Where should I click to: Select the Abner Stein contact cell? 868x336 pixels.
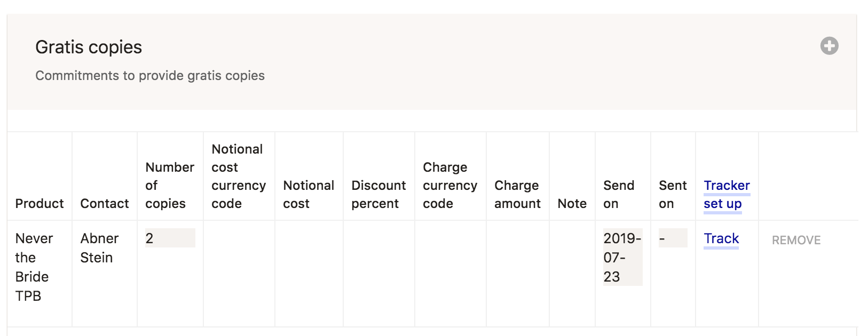[99, 248]
